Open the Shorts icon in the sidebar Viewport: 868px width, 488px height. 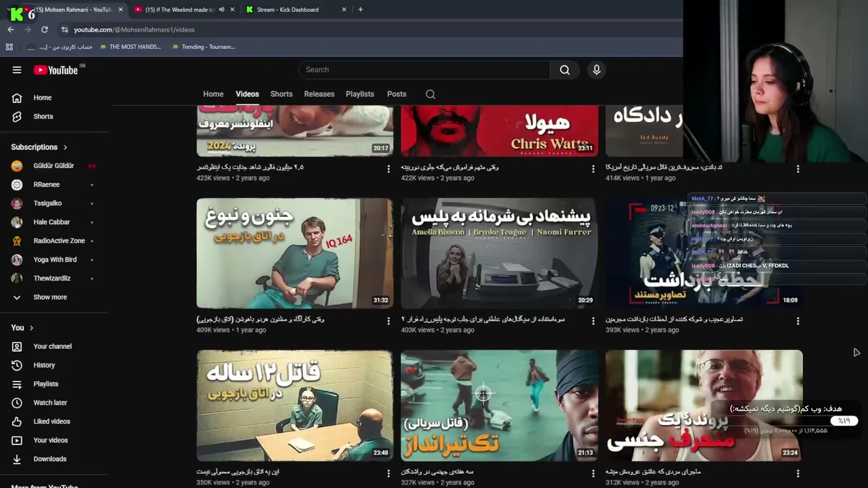(x=17, y=117)
